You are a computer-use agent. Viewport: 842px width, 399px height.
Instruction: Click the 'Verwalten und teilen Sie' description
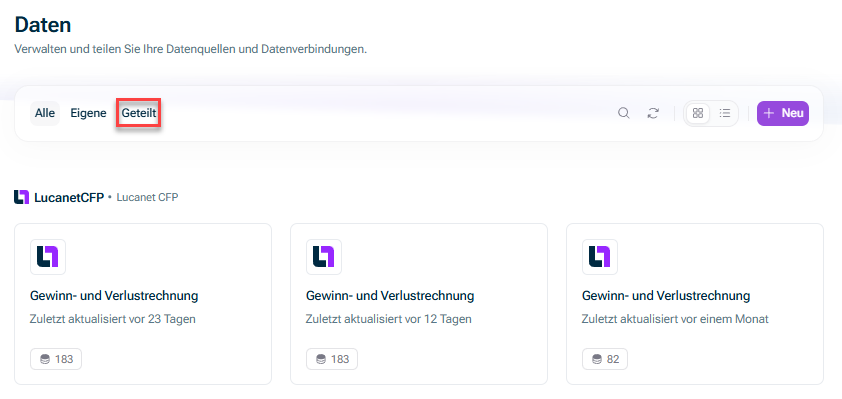coord(191,49)
